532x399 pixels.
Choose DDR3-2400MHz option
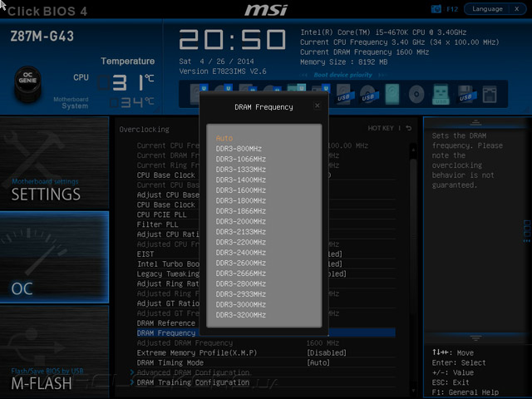point(240,253)
